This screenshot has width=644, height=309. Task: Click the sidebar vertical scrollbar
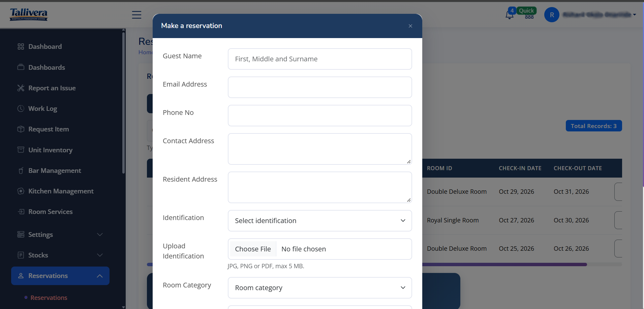[123, 103]
